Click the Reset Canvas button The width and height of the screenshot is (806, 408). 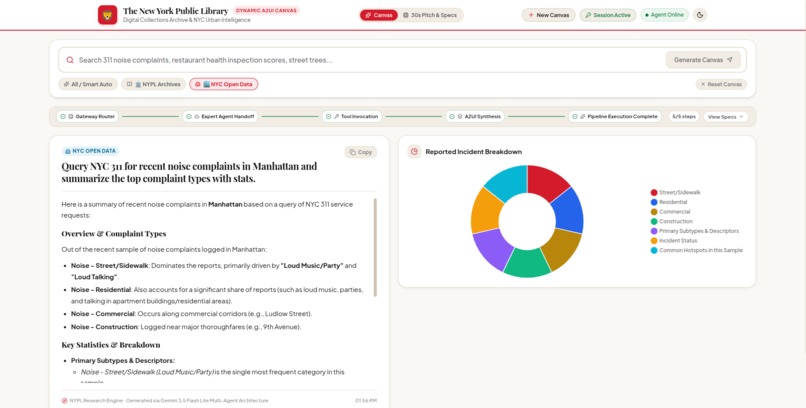(x=721, y=84)
